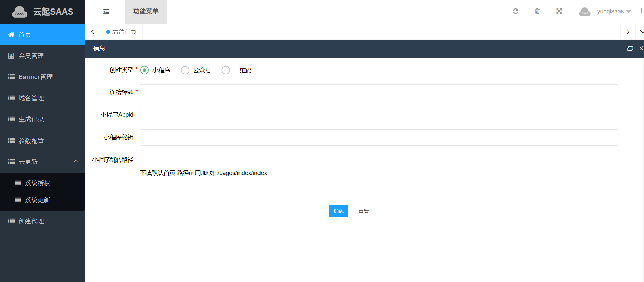
Task: Click the 重置 reset button
Action: (x=363, y=211)
